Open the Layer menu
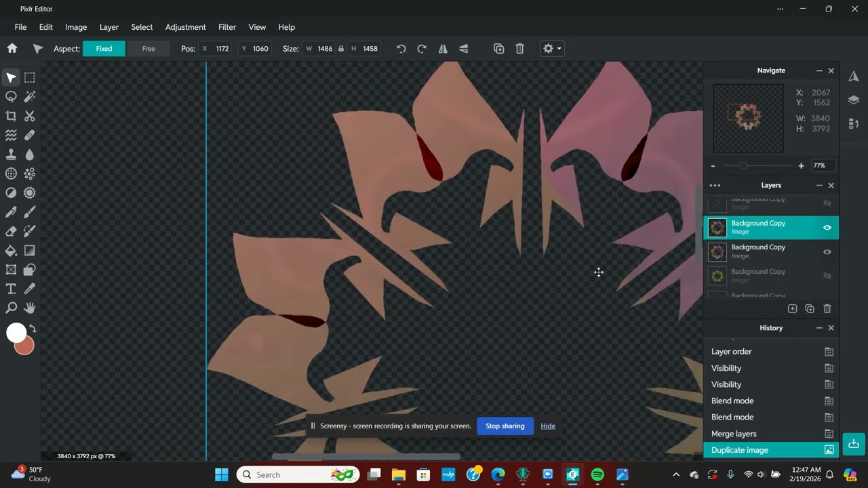The image size is (868, 488). click(108, 27)
